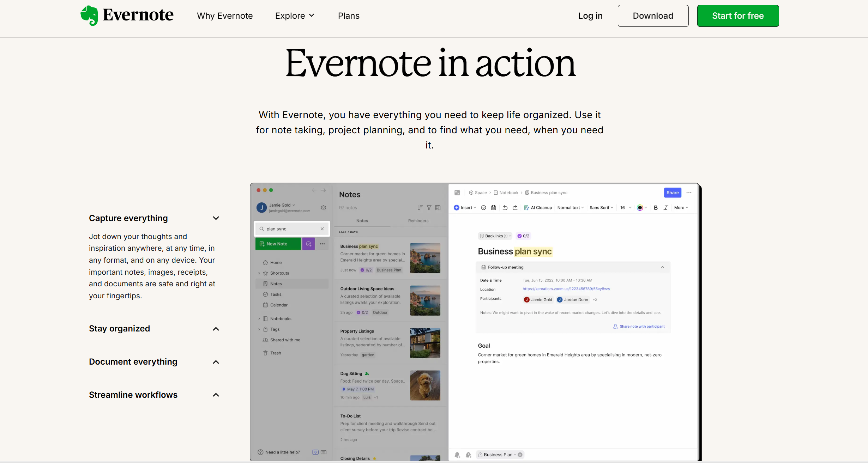
Task: Apply italic formatting with the I icon
Action: (666, 208)
